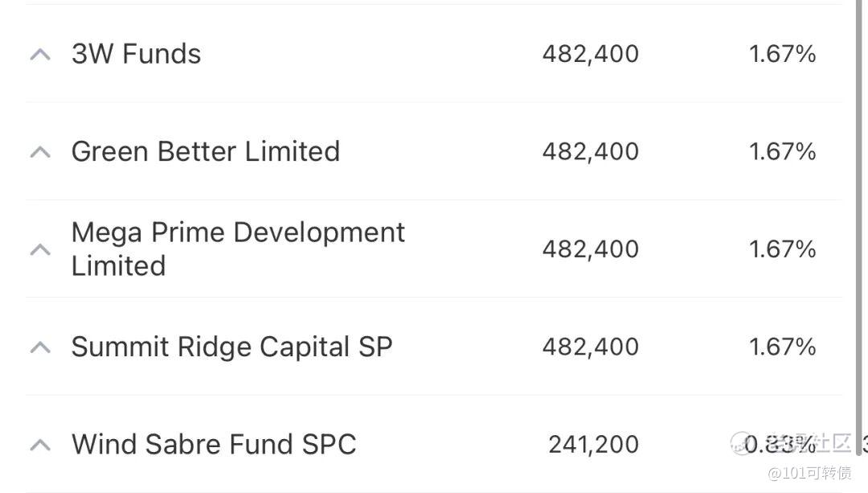868x493 pixels.
Task: Open Green Better Limited shareholder entry
Action: point(205,151)
